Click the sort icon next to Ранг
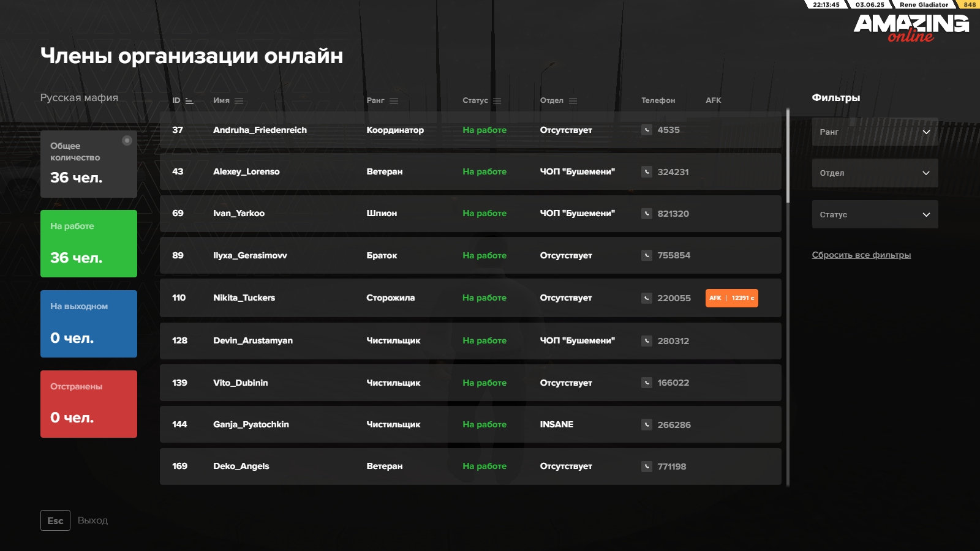This screenshot has height=551, width=980. (394, 101)
